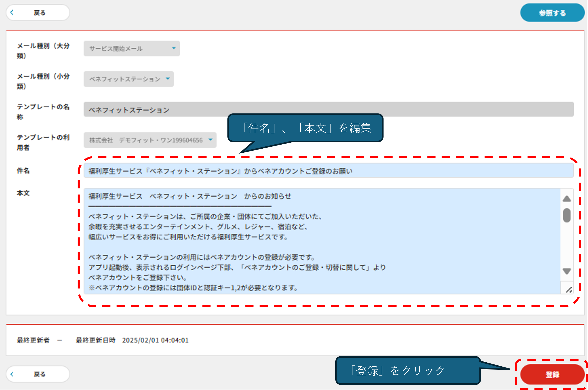Open the テンプレートの利用者 dropdown
588x390 pixels.
pos(150,140)
